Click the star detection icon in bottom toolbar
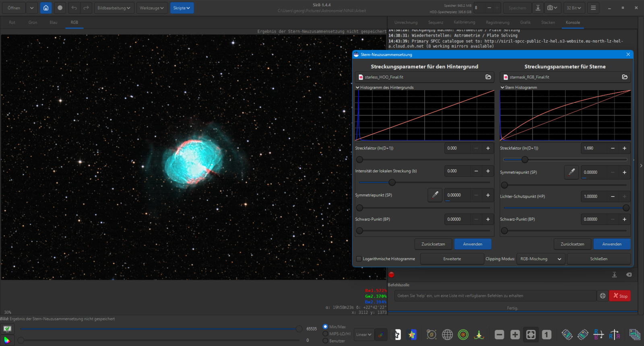Image resolution: width=644 pixels, height=346 pixels. pyautogui.click(x=479, y=334)
